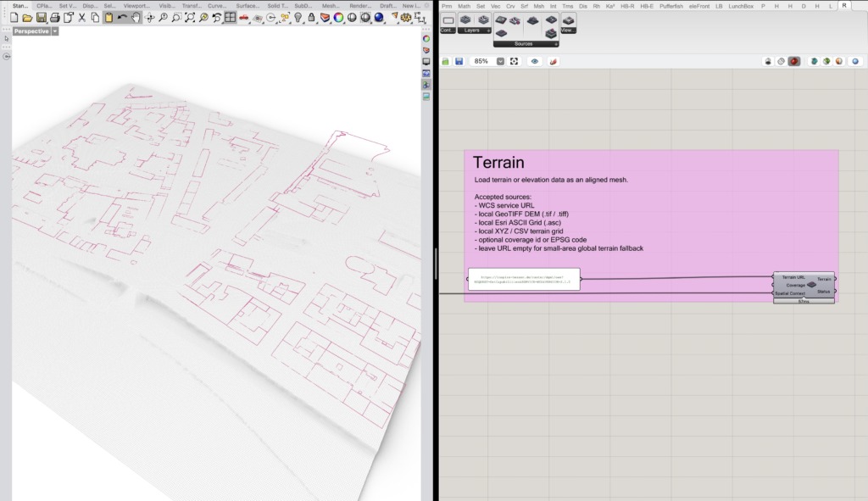Click the Spatial Context input parameter

pyautogui.click(x=790, y=293)
